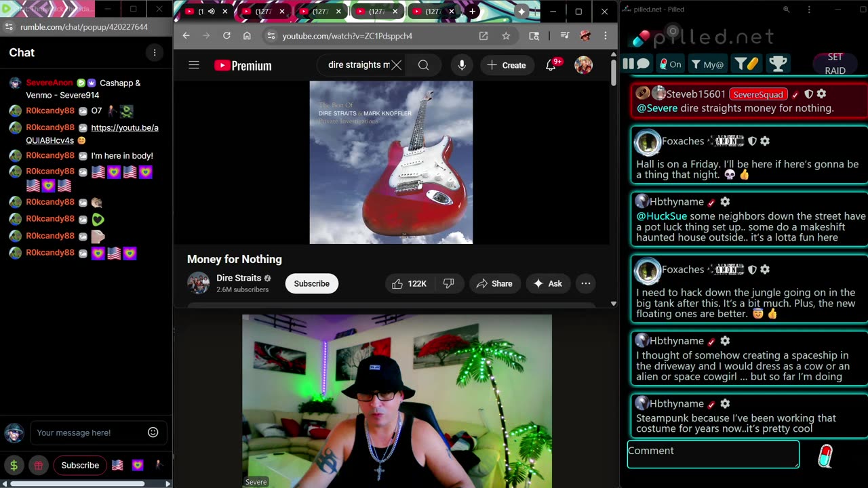Open zoom magnifier in Pilled title bar

[786, 9]
